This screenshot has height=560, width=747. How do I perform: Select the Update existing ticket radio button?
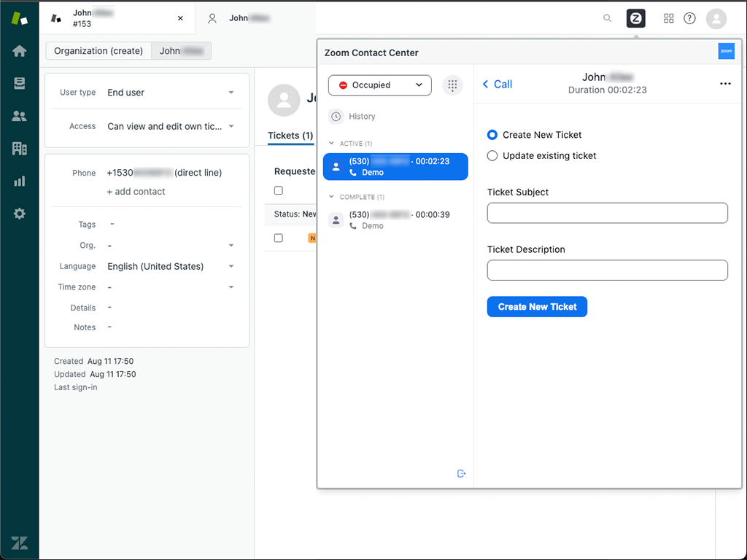[x=492, y=155]
